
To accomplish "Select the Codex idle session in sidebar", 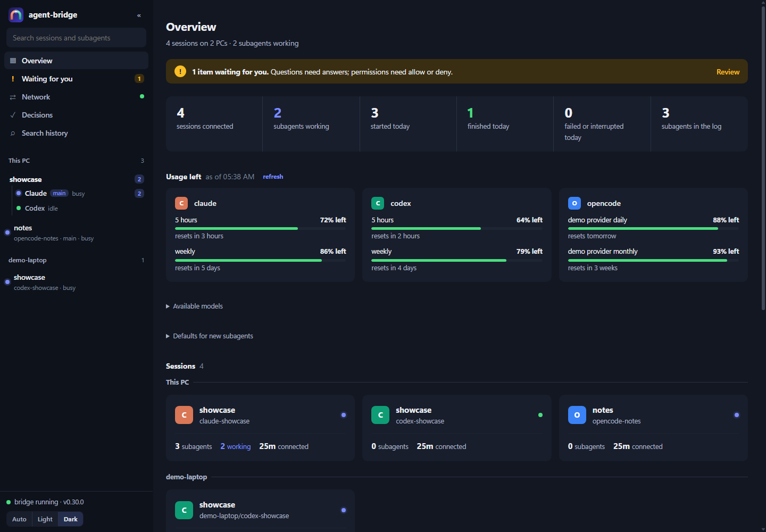I will tap(80, 208).
